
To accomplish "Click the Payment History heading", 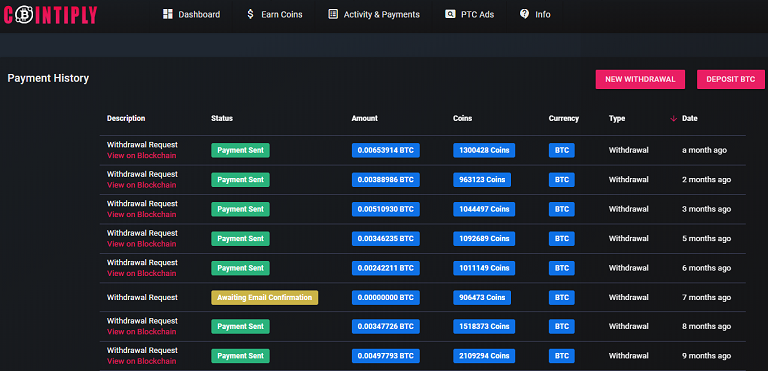I will tap(48, 78).
